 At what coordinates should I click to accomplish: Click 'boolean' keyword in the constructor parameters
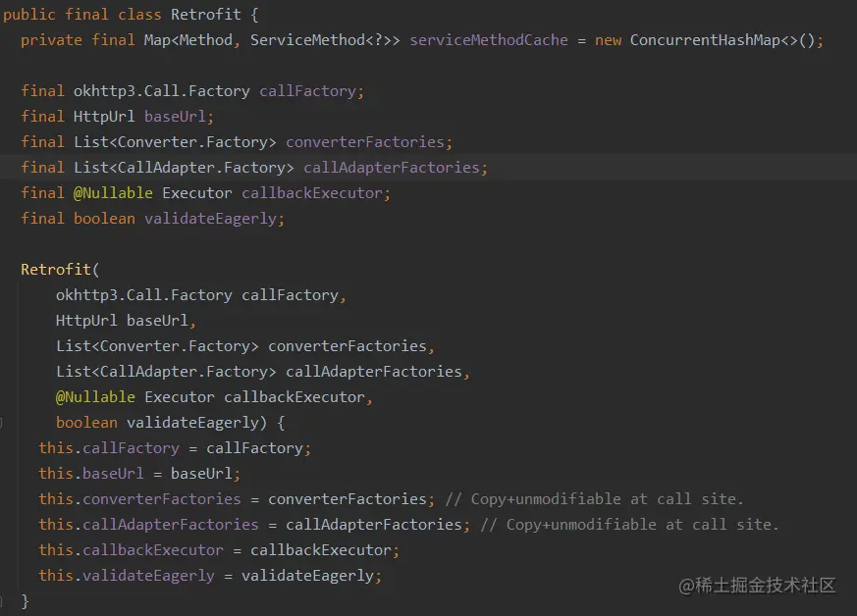click(x=87, y=423)
